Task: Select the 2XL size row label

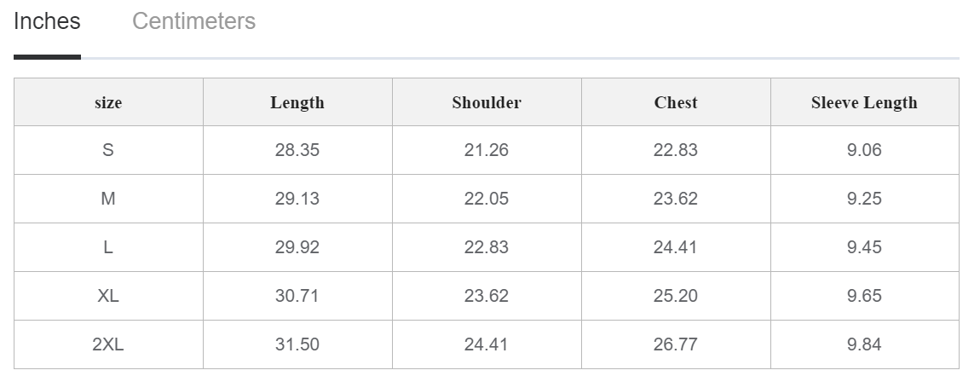Action: click(x=108, y=344)
